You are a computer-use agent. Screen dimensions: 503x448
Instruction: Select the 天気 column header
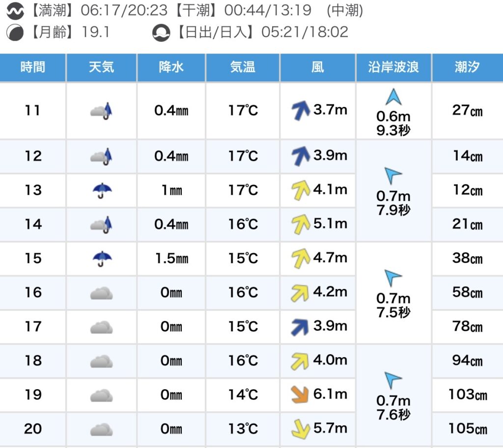(102, 67)
